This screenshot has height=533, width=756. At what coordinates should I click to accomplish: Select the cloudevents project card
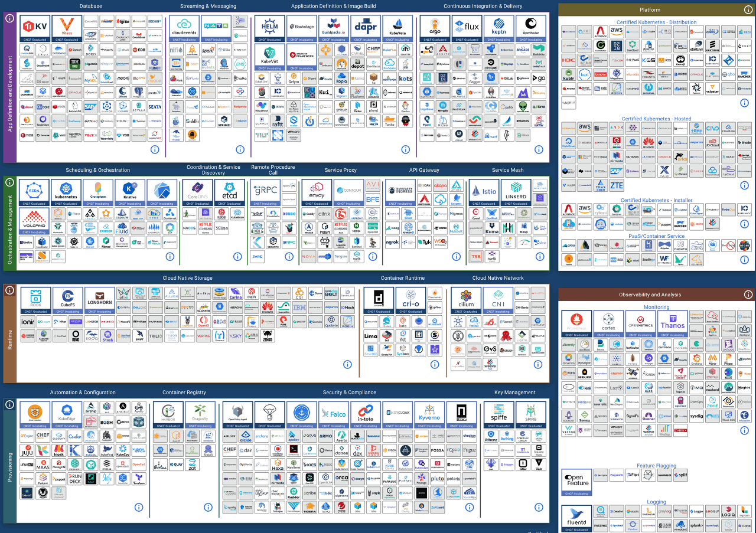click(x=184, y=28)
